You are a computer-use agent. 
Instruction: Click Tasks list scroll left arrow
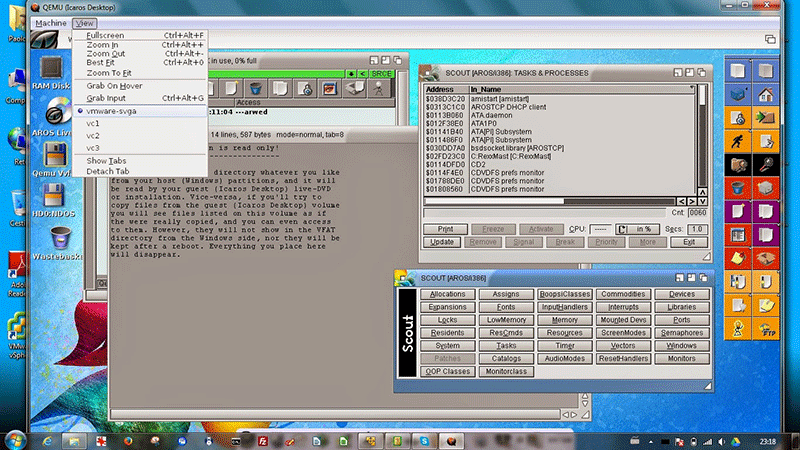coord(682,202)
